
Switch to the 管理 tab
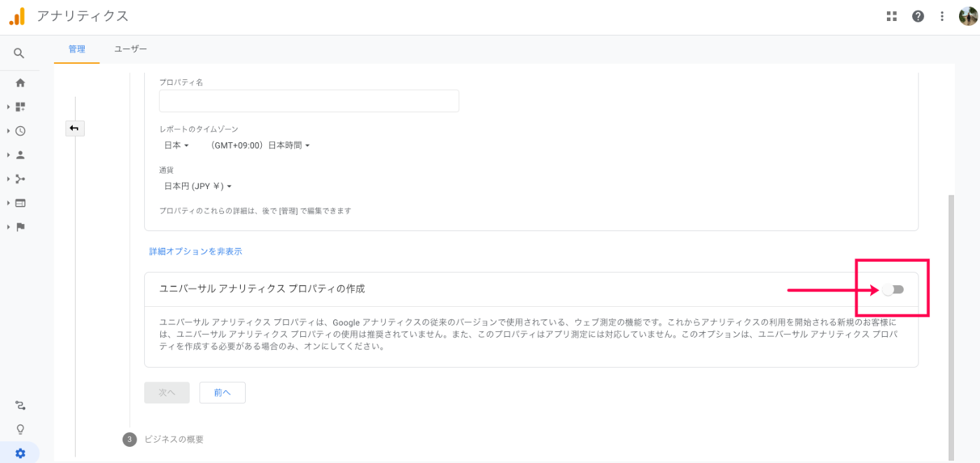click(77, 49)
